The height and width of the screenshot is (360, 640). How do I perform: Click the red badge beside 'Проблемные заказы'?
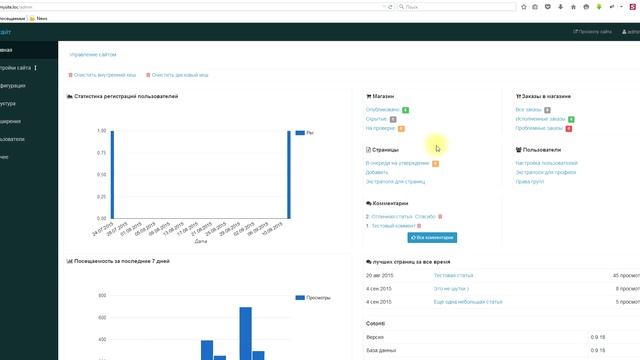569,129
